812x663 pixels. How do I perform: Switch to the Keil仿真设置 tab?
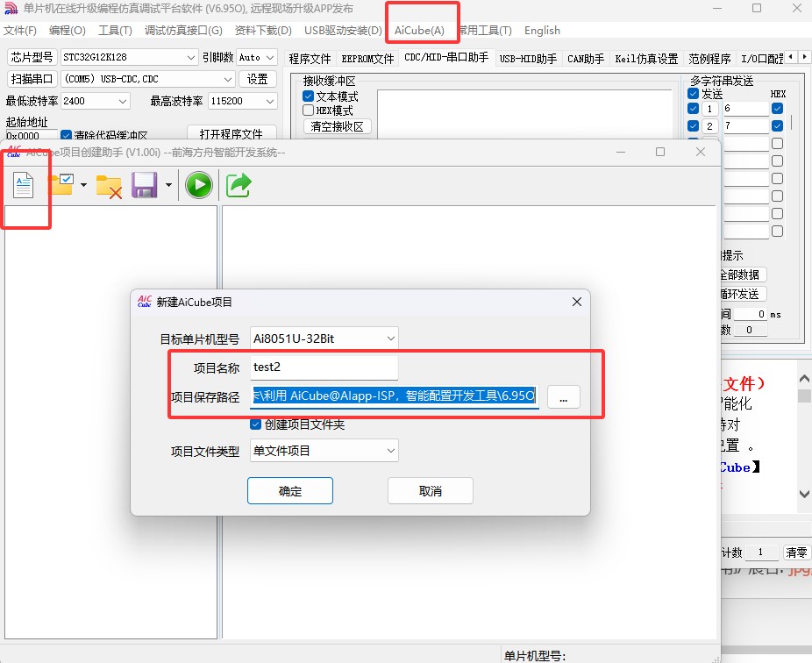(646, 59)
